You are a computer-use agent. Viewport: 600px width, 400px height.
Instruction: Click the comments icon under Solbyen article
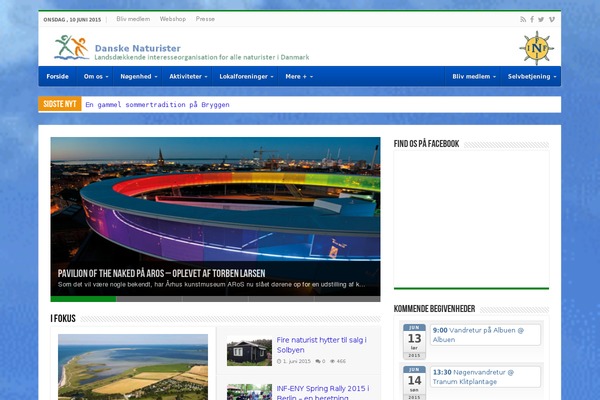coord(318,361)
